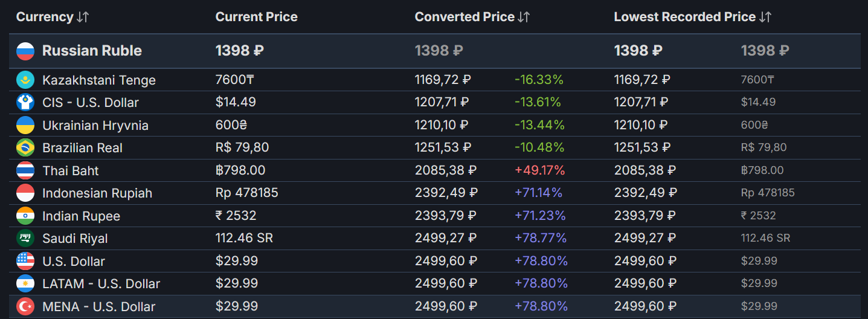The height and width of the screenshot is (319, 868).
Task: Click the Indian Rupee flag icon
Action: (25, 216)
